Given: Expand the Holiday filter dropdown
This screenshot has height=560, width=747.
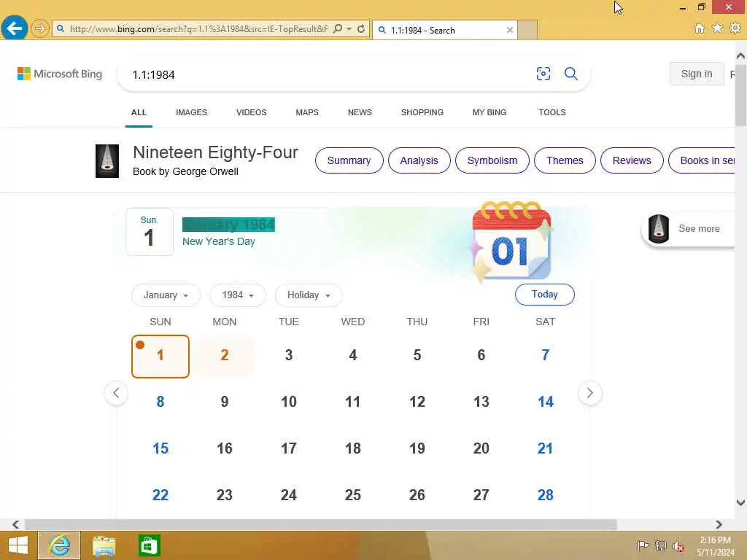Looking at the screenshot, I should coord(309,295).
